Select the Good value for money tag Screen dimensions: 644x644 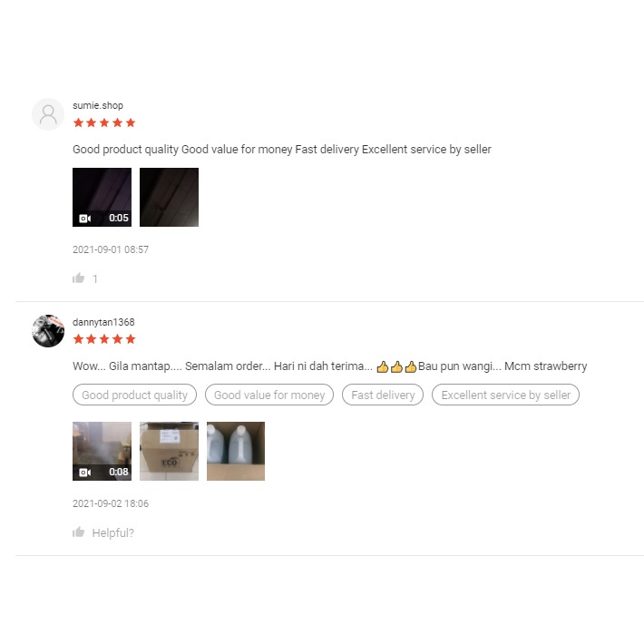pyautogui.click(x=269, y=395)
